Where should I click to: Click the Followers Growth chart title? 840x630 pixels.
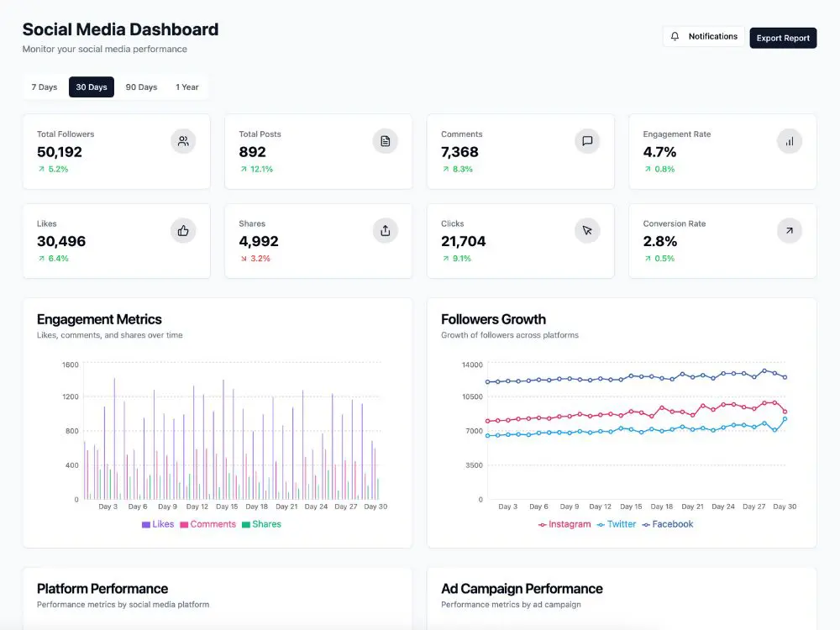coord(493,320)
